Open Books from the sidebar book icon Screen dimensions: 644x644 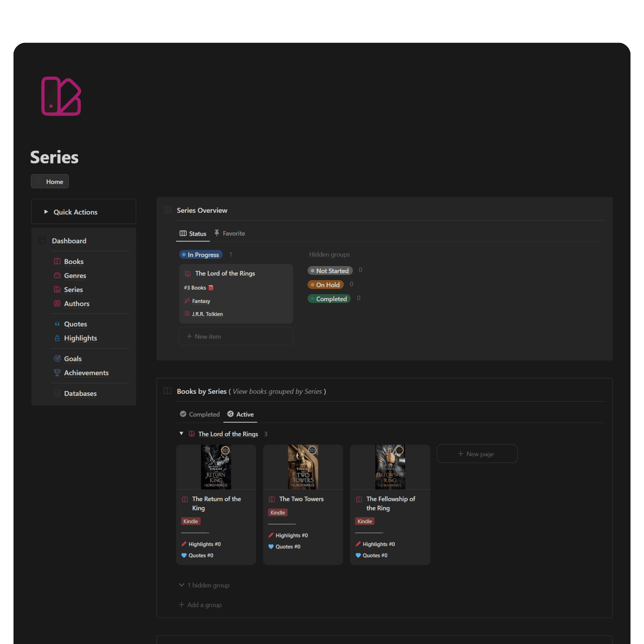pos(57,261)
